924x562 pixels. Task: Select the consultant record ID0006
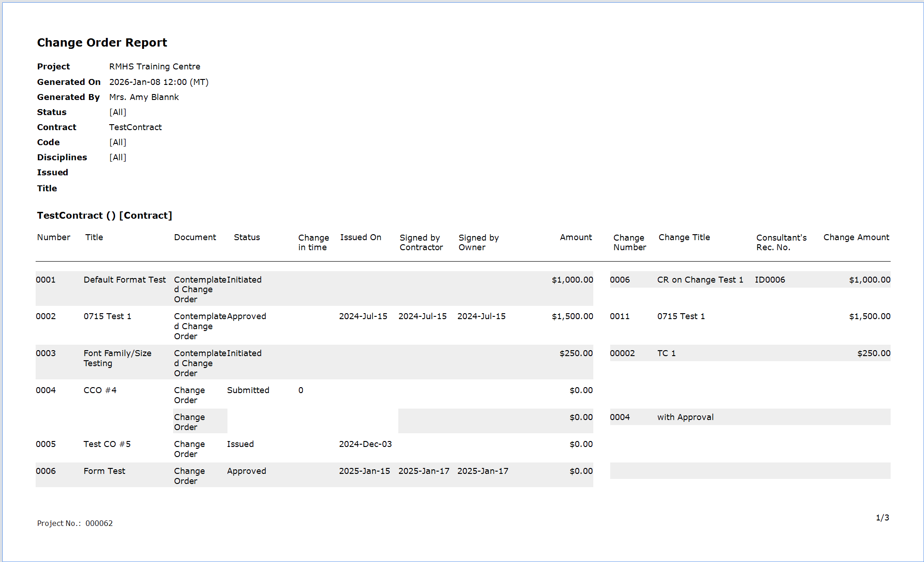[x=770, y=280]
